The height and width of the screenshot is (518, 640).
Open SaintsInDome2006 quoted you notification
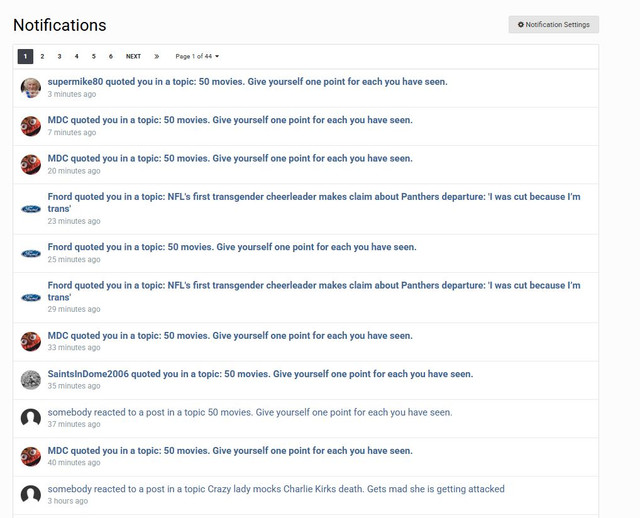[260, 374]
